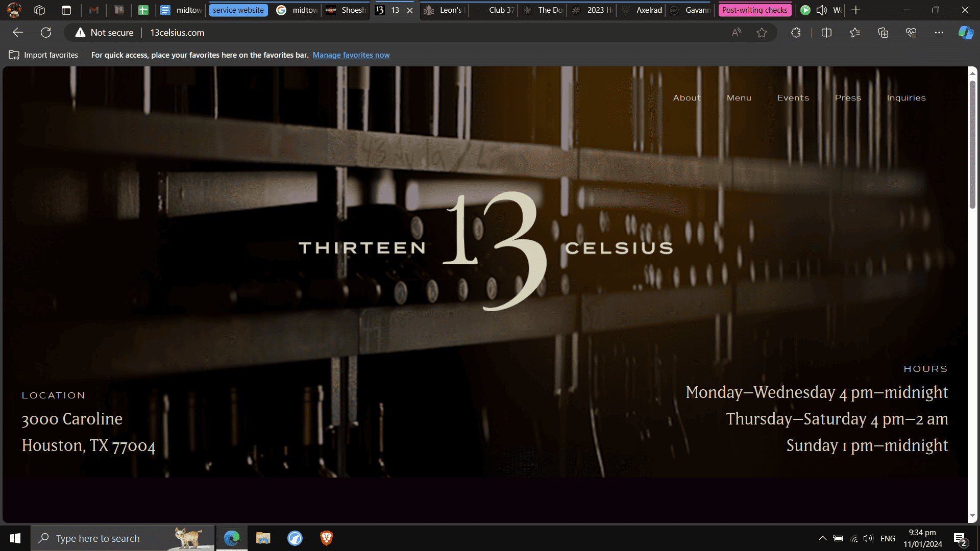Switch to the Leon's tab
Viewport: 980px width, 551px height.
(x=445, y=10)
